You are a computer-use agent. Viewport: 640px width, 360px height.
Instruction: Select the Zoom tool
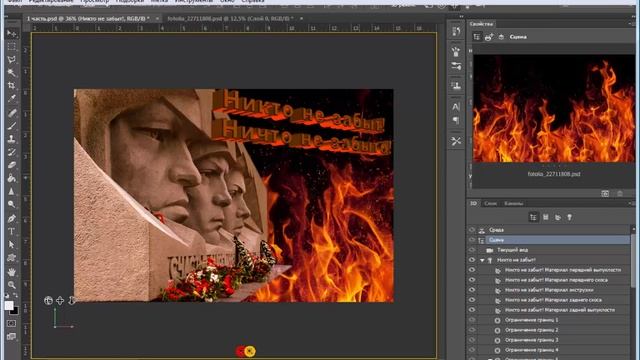[x=11, y=285]
